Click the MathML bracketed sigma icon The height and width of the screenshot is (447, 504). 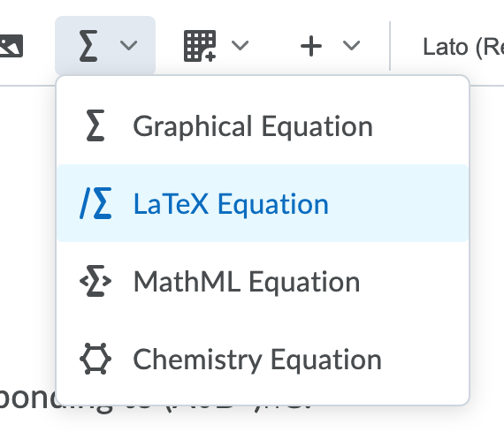(x=95, y=281)
